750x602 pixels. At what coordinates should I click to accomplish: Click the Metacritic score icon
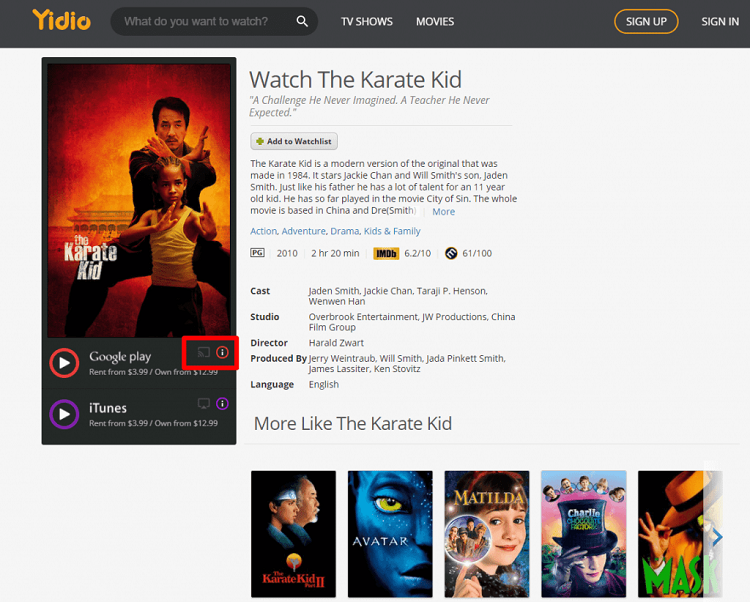(451, 253)
